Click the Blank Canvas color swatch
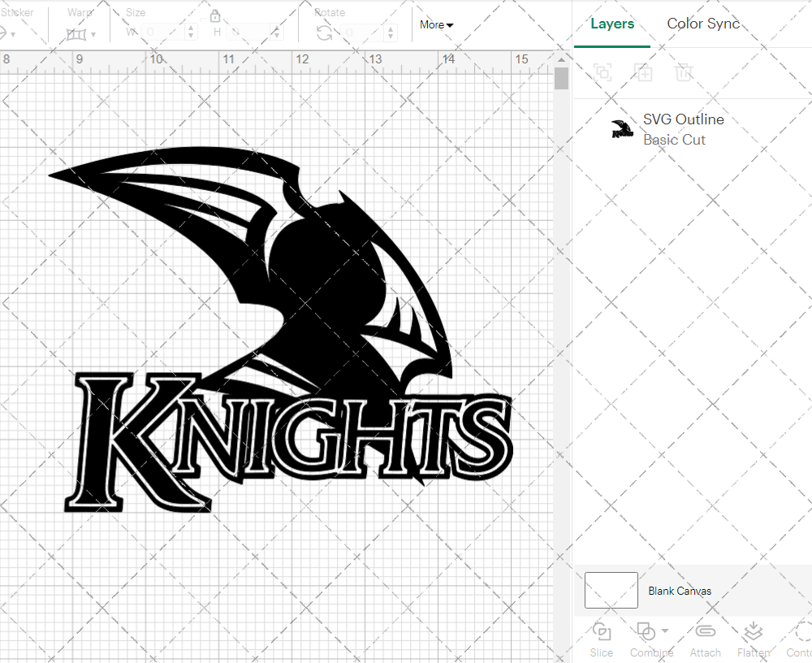 click(x=611, y=591)
